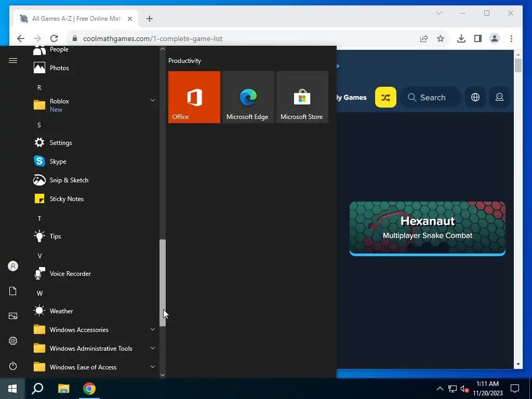The width and height of the screenshot is (532, 399).
Task: Open Pictures from the Start sidebar
Action: [13, 316]
